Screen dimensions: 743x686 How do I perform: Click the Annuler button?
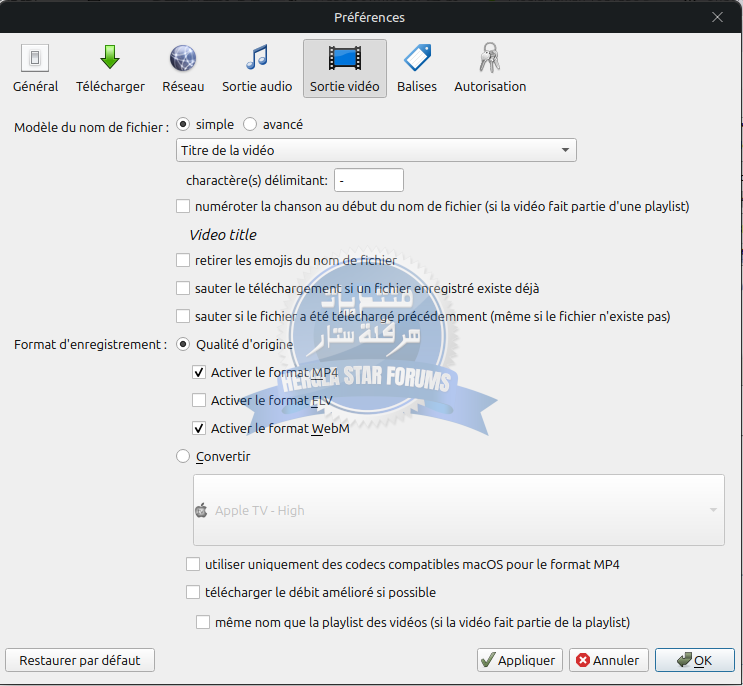tap(609, 660)
